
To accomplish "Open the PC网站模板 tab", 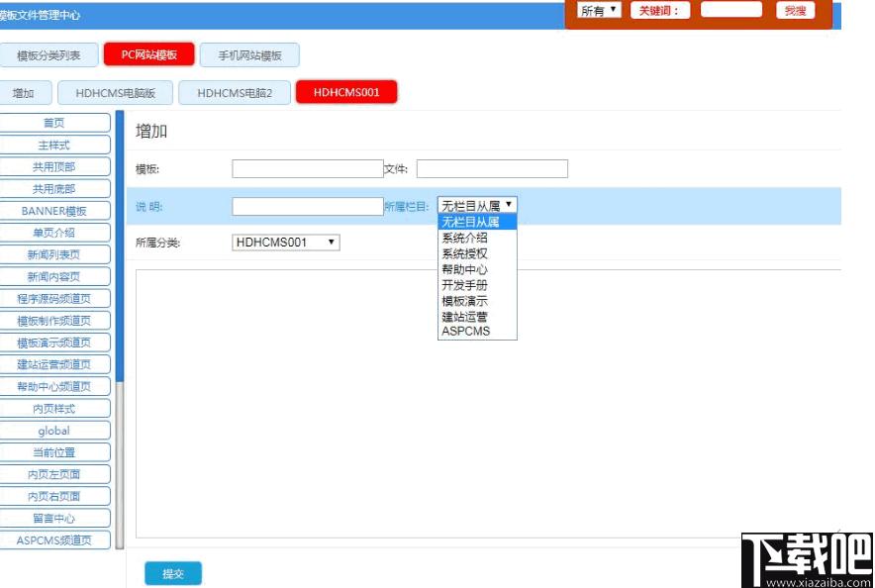I will 148,54.
